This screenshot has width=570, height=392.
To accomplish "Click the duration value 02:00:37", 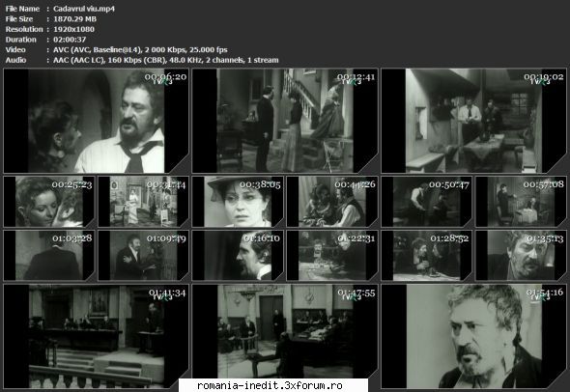I will 70,40.
